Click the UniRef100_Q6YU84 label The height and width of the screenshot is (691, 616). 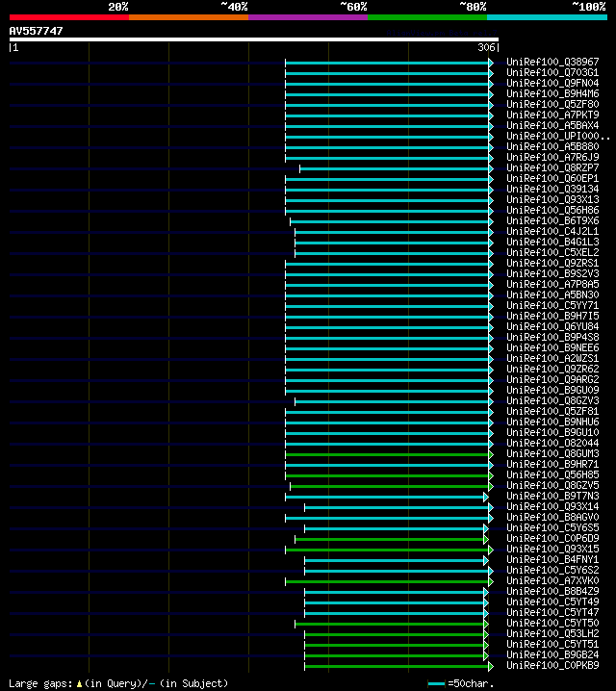(x=552, y=326)
